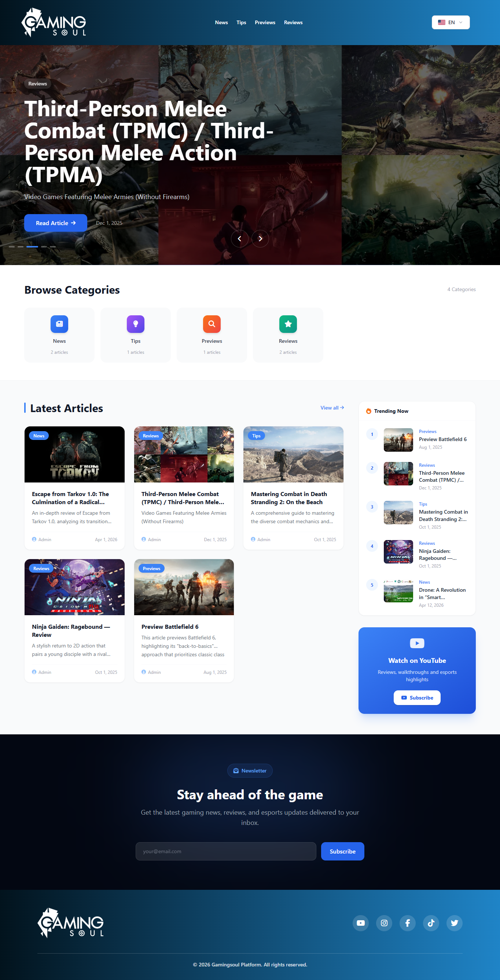This screenshot has height=980, width=500.
Task: Open the TikTok social icon in footer
Action: click(431, 923)
